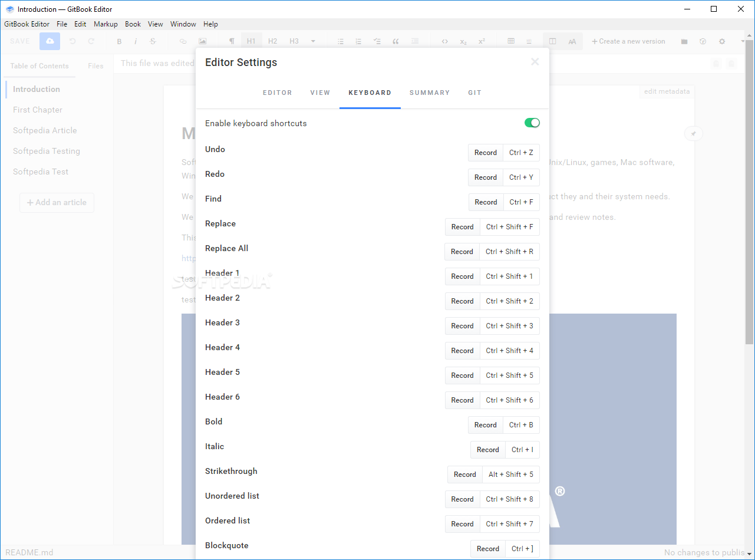Record a new shortcut for Bold

tap(486, 425)
